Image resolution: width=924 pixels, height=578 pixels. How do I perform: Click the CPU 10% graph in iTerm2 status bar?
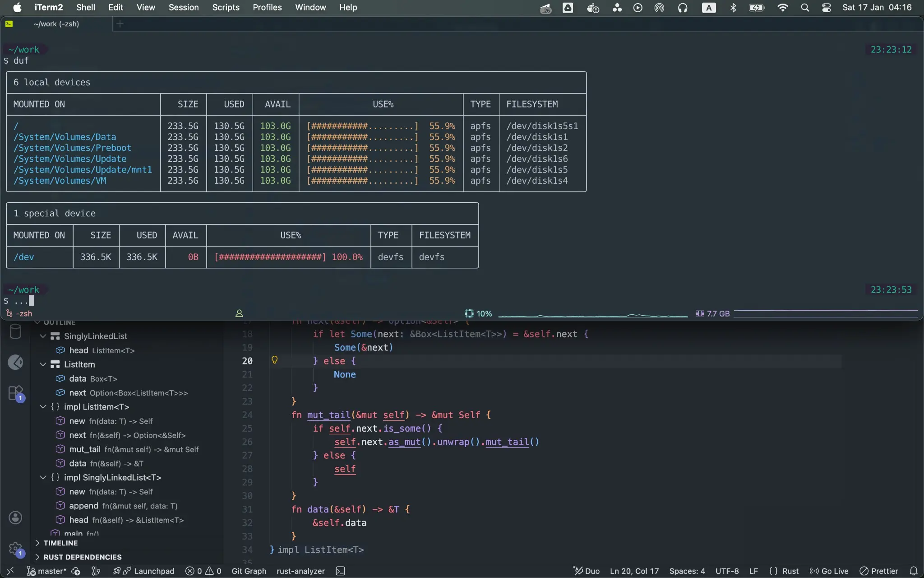tap(576, 313)
